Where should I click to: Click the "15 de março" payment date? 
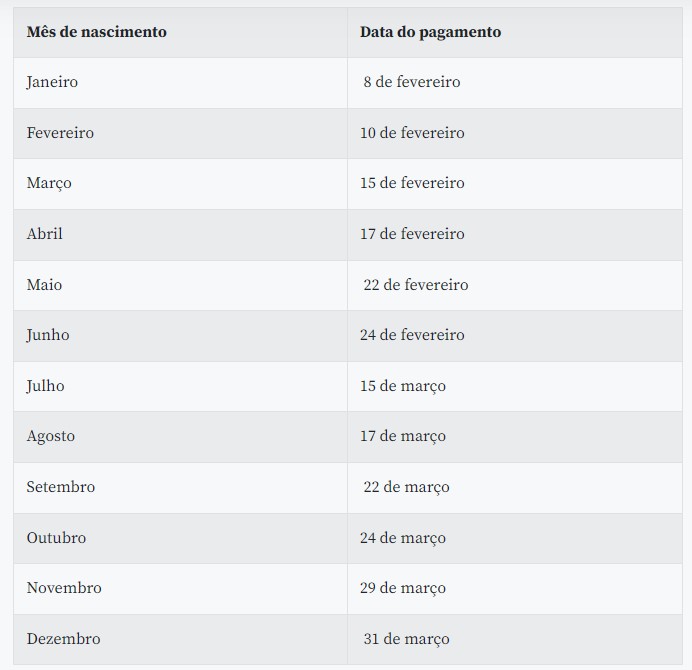(x=403, y=386)
